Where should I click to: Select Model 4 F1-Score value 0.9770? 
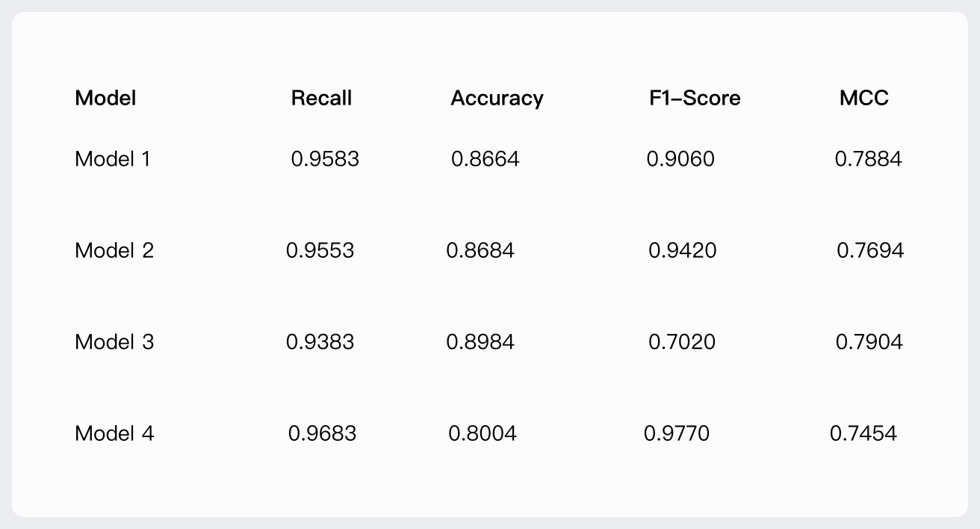677,433
